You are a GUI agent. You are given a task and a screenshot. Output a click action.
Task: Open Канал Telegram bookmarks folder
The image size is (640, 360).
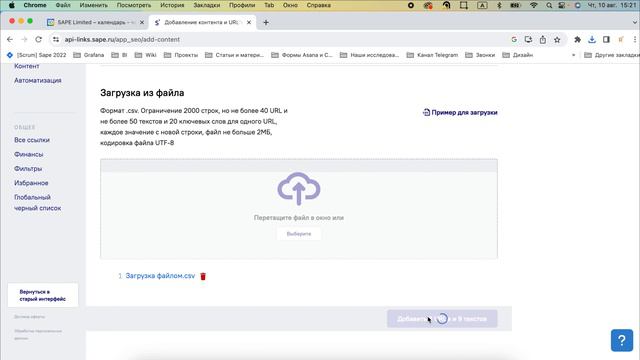tap(432, 55)
